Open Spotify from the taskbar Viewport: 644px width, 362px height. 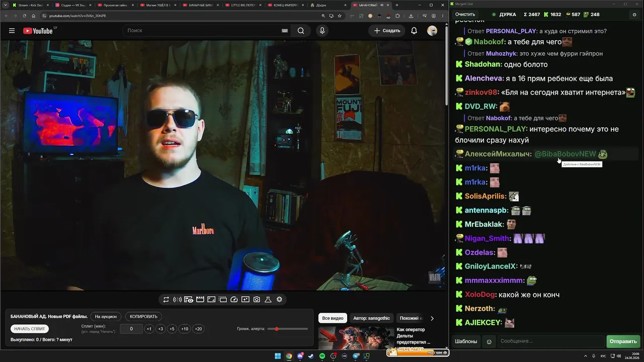pyautogui.click(x=323, y=356)
